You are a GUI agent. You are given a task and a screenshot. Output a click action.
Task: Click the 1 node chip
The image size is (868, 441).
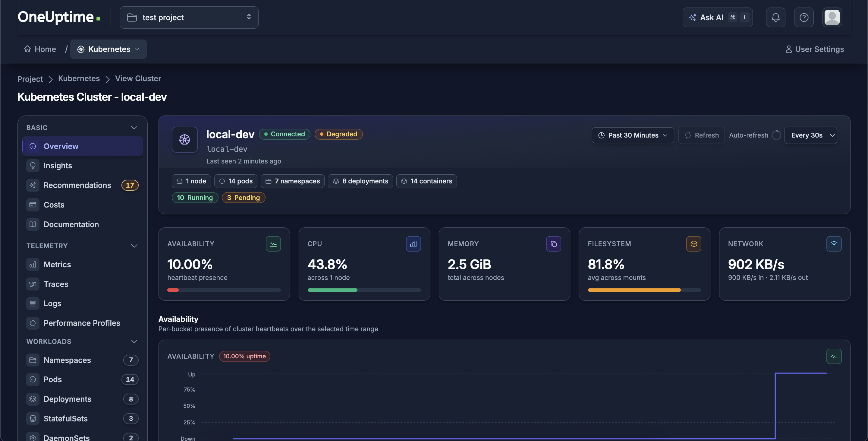[191, 181]
